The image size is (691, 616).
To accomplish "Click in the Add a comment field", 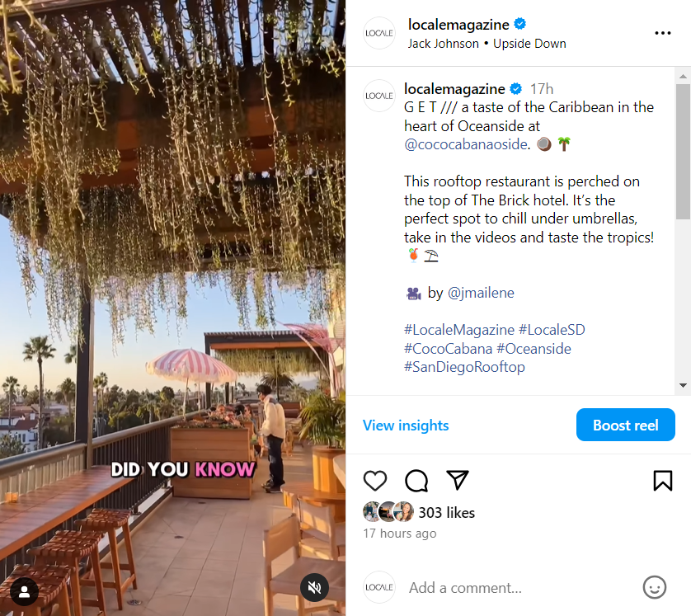I will point(519,588).
